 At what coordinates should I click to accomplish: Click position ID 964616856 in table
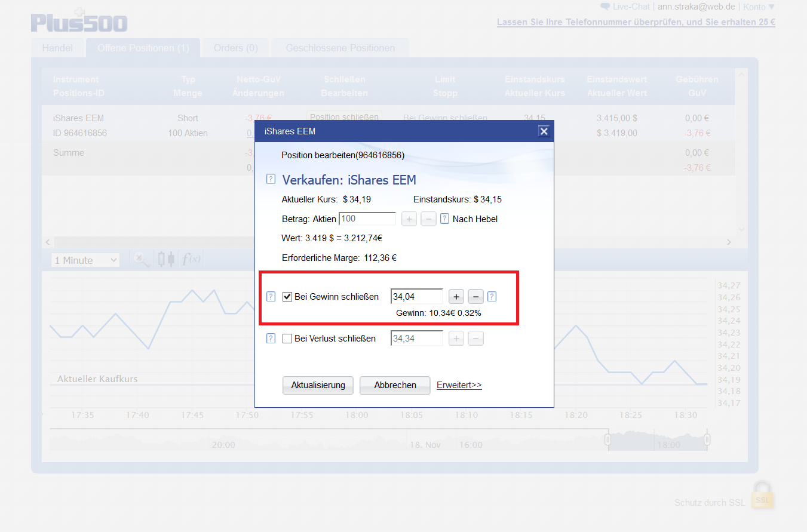[80, 133]
